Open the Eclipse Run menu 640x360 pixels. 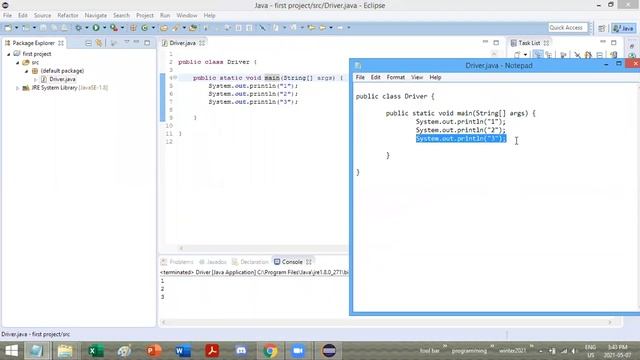tap(165, 16)
